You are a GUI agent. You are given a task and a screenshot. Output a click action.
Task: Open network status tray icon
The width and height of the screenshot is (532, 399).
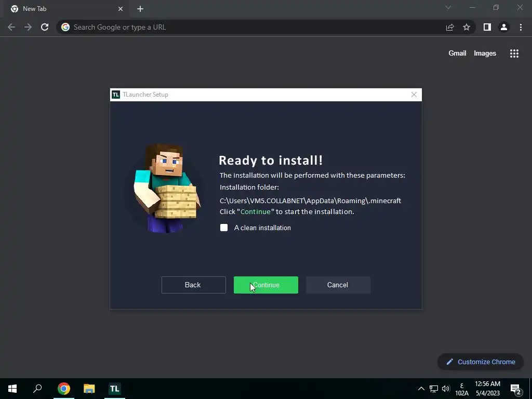[x=434, y=389]
